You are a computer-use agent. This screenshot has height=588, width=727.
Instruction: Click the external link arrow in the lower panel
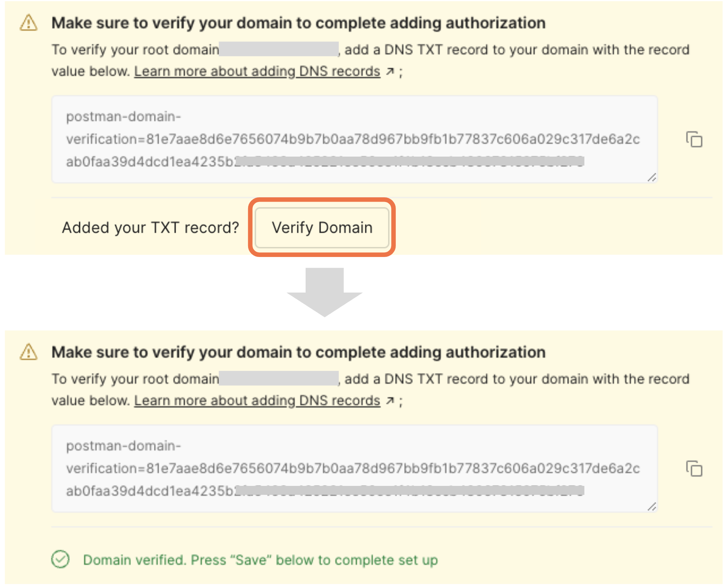pyautogui.click(x=390, y=400)
